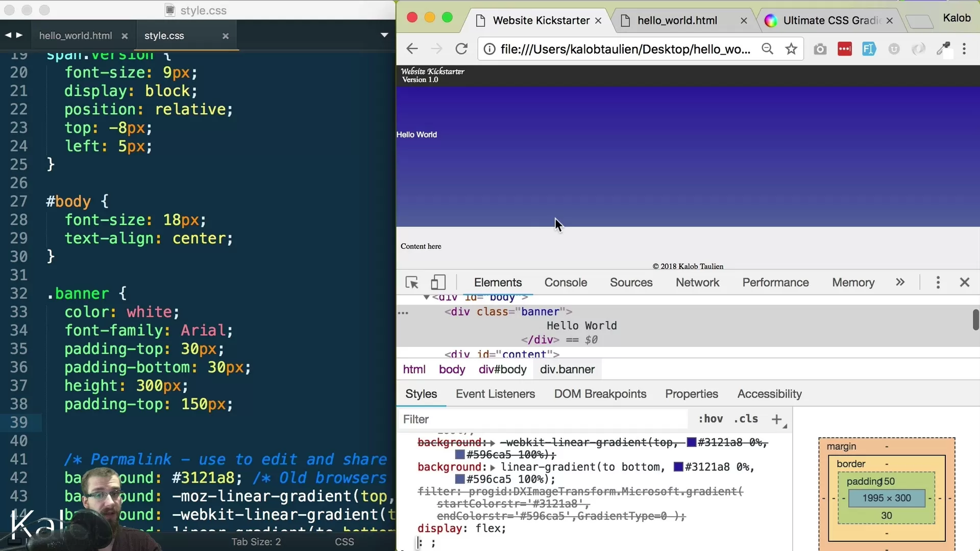Switch to the Console tab

pos(566,283)
